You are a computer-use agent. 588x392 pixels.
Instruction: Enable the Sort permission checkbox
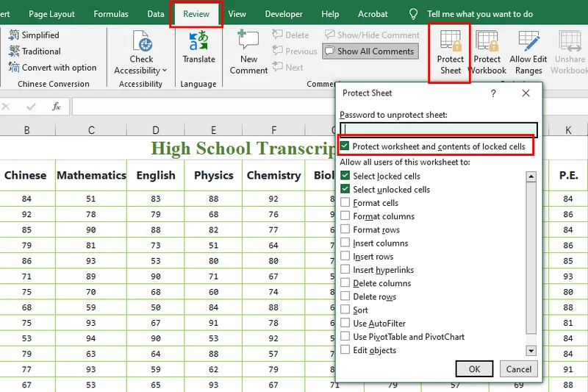click(345, 310)
